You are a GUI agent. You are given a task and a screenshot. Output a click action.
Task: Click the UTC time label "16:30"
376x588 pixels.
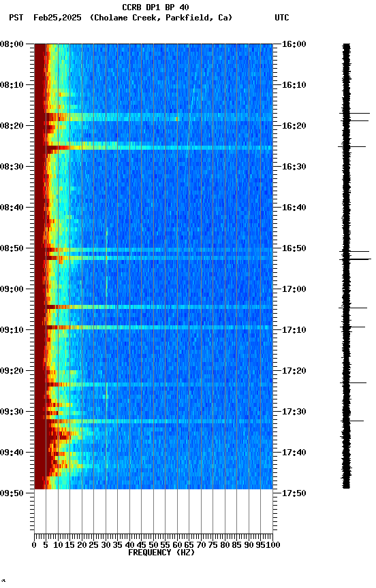pyautogui.click(x=294, y=167)
